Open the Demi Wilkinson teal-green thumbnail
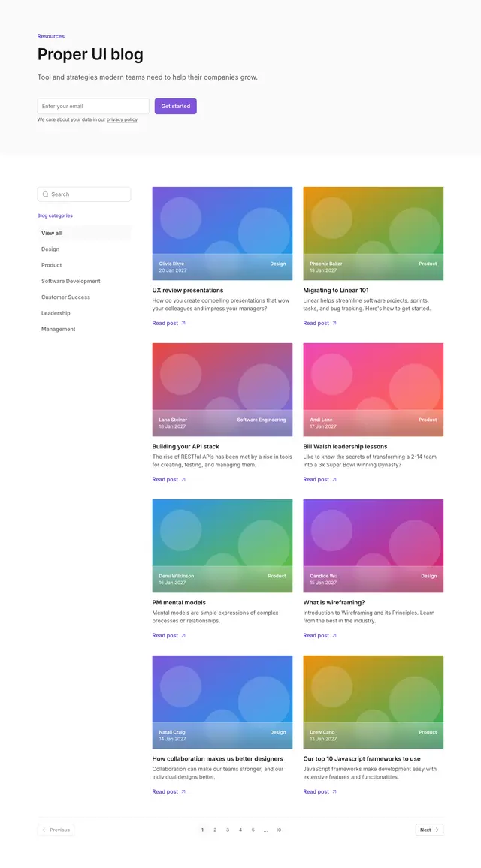Viewport: 481px width, 868px height. click(x=222, y=546)
